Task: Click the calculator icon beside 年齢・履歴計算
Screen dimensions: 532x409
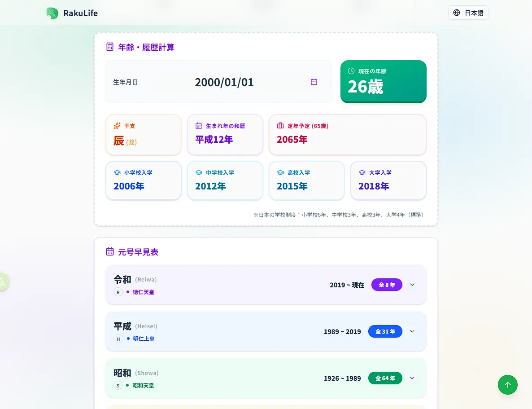Action: coord(110,47)
